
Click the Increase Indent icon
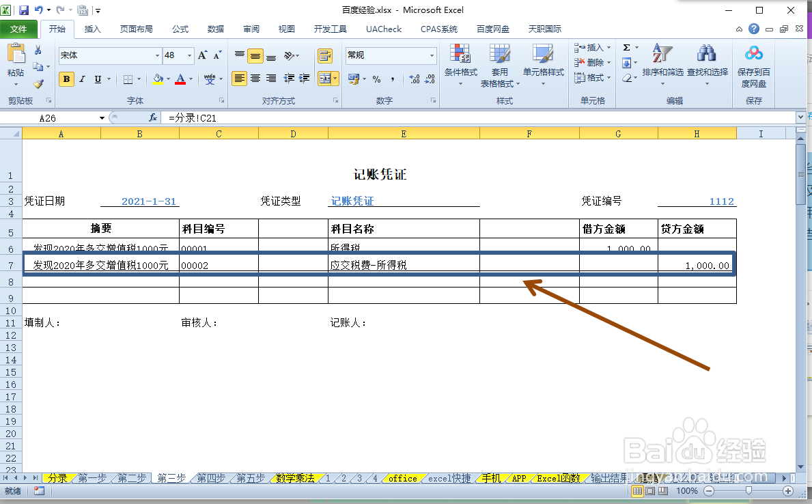(305, 79)
